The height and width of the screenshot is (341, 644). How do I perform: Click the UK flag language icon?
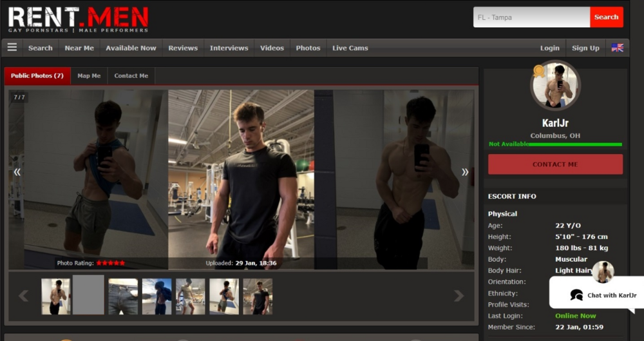pyautogui.click(x=617, y=48)
